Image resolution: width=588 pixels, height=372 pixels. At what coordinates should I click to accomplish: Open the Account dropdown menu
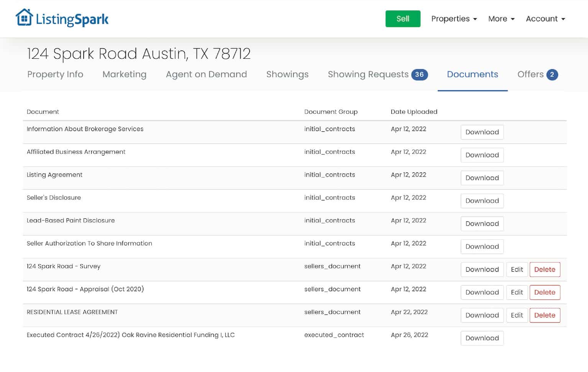[x=545, y=19]
